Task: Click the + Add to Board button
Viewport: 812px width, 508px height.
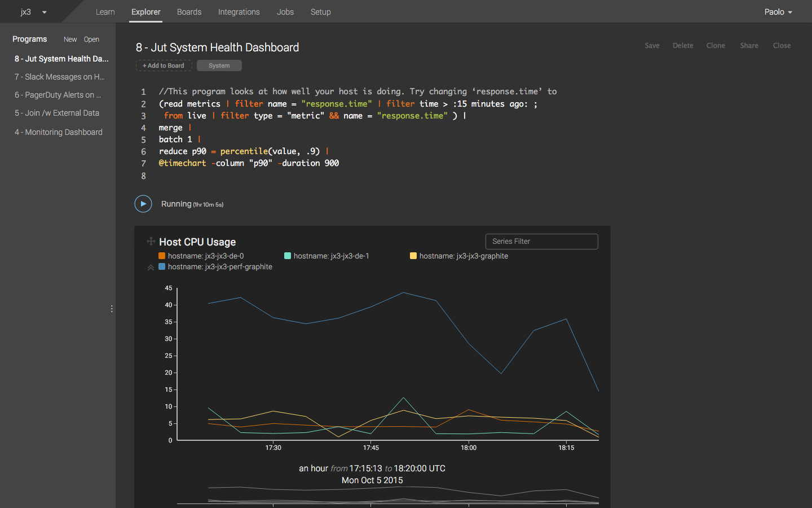Action: (164, 65)
